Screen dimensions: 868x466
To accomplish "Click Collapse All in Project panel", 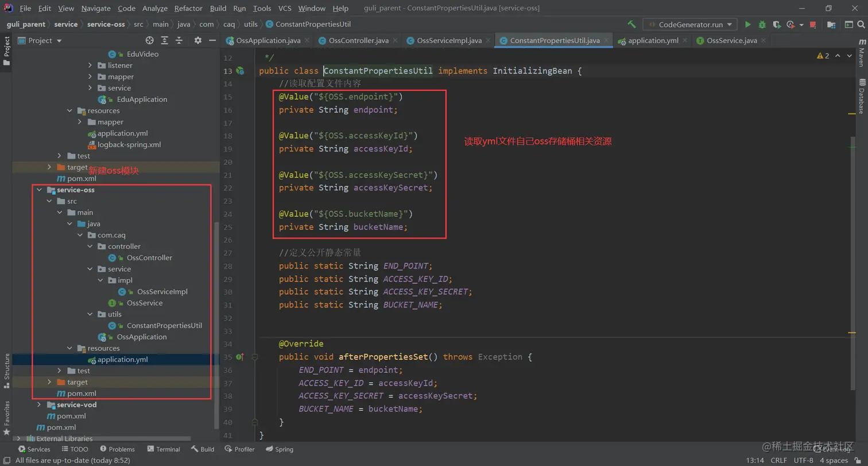I will [180, 40].
